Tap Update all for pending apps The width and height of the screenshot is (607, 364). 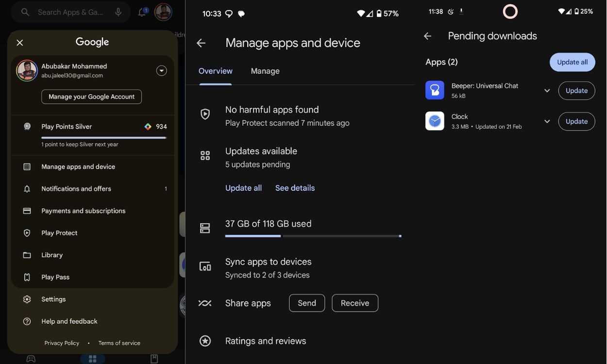(x=572, y=62)
